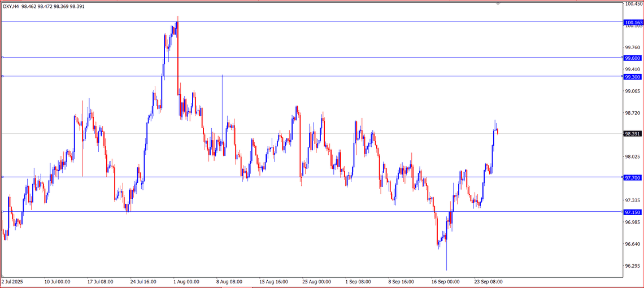Viewport: 644px width, 288px height.
Task: Click the 2 Jul 2025 date label
Action: pyautogui.click(x=12, y=281)
